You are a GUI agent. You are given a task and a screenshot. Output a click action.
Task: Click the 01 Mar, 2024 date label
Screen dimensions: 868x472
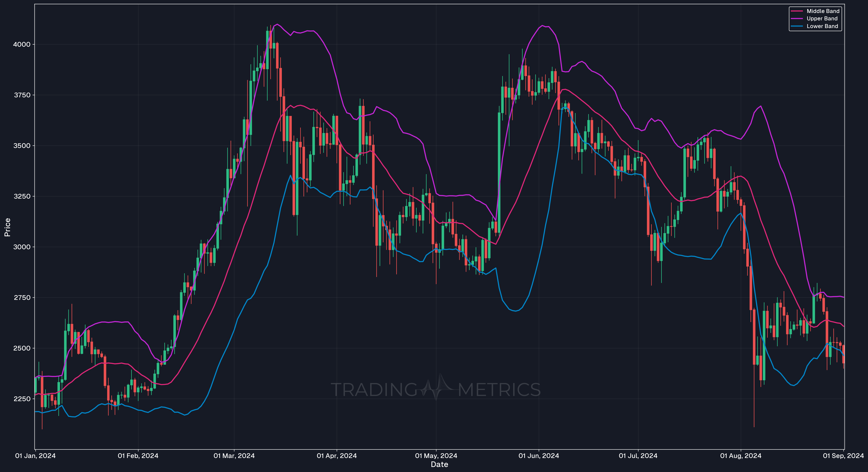click(x=234, y=456)
